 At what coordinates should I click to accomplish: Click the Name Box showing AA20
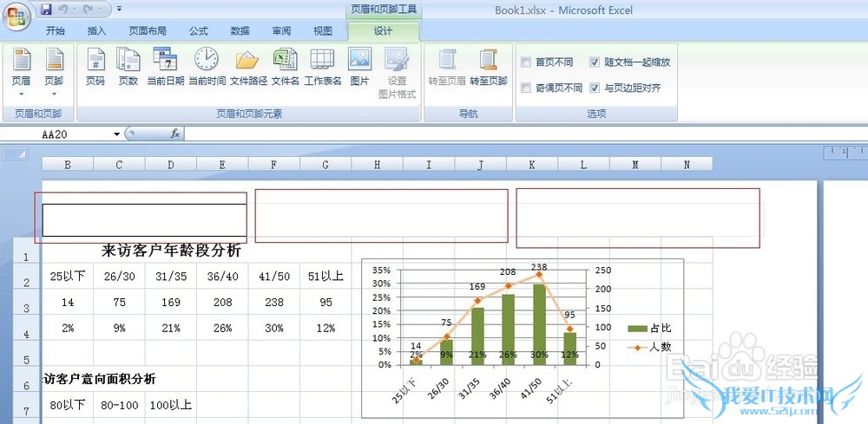(56, 134)
